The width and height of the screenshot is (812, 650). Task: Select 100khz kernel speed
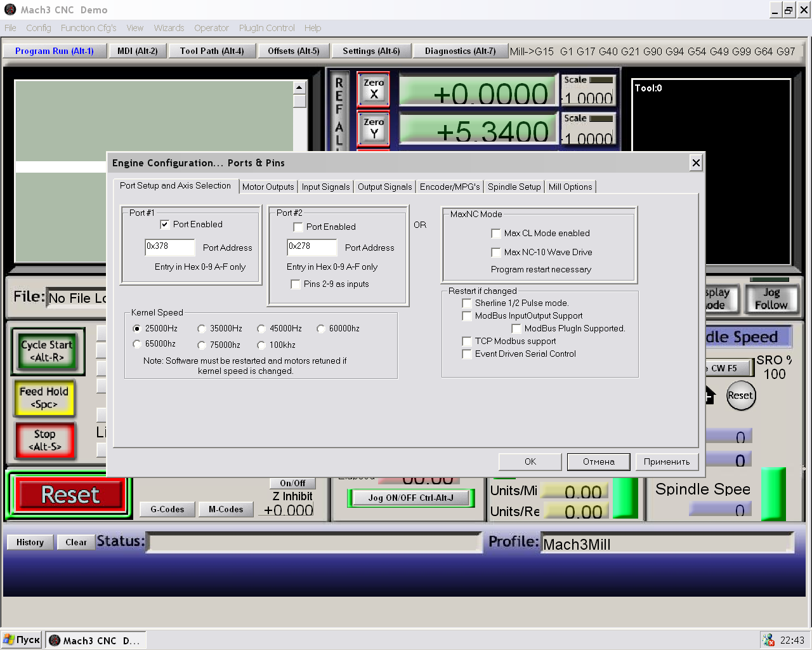coord(261,345)
